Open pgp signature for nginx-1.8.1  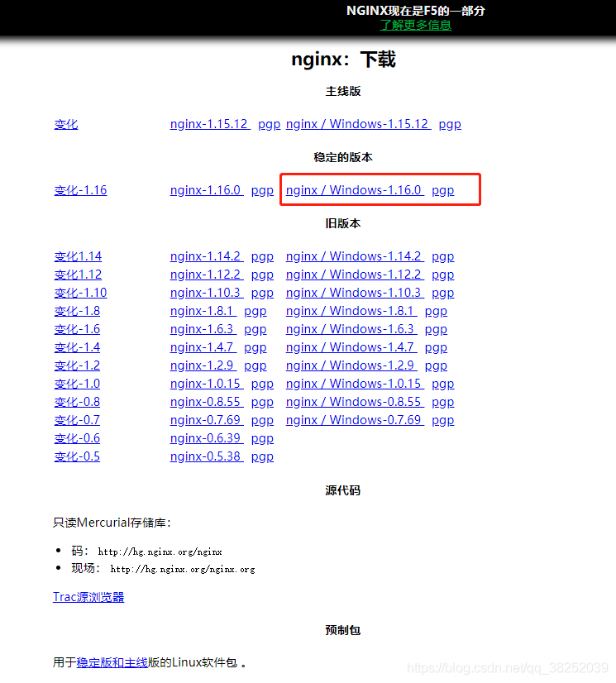(255, 311)
